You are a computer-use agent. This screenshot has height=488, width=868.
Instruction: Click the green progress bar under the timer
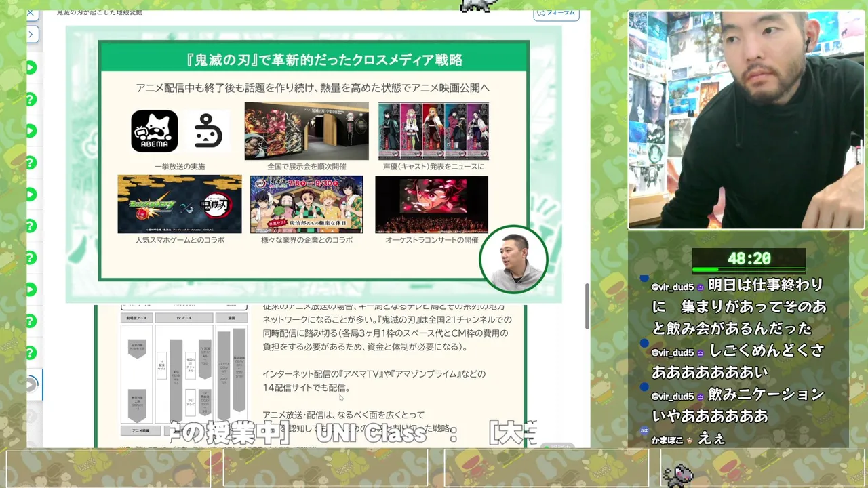749,270
